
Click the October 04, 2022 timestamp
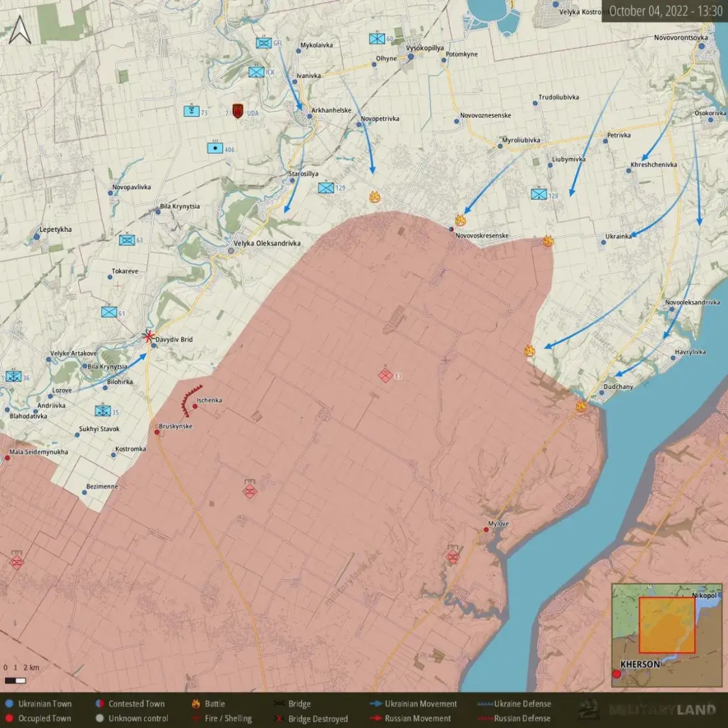(x=664, y=11)
